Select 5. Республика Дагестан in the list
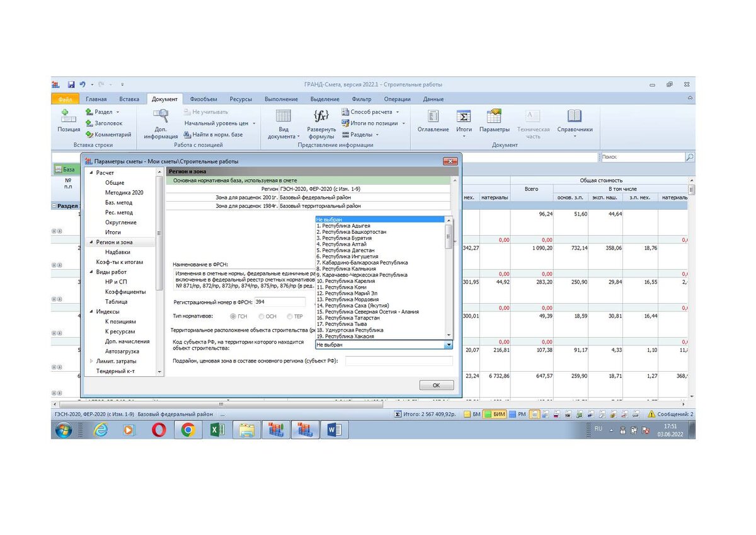The height and width of the screenshot is (535, 756). click(x=346, y=251)
